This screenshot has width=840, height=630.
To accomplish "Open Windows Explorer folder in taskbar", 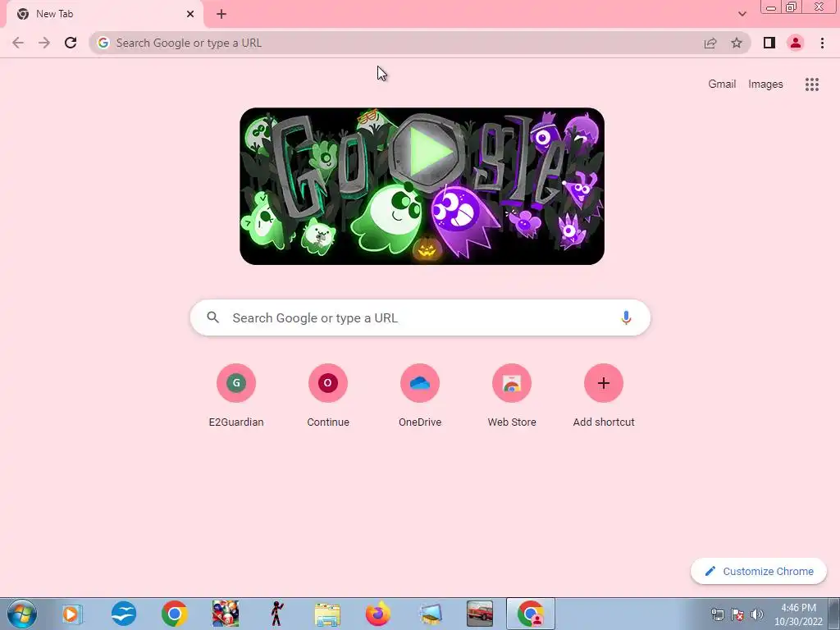I will [327, 614].
